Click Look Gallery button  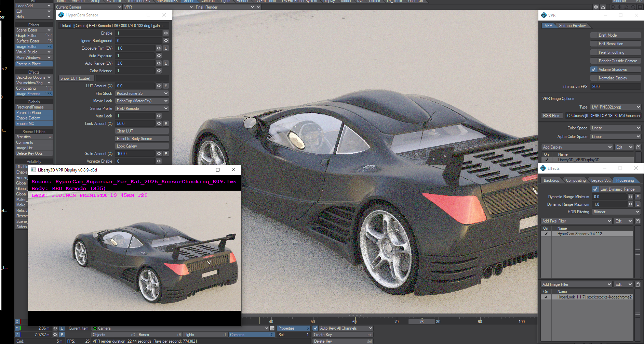point(142,146)
